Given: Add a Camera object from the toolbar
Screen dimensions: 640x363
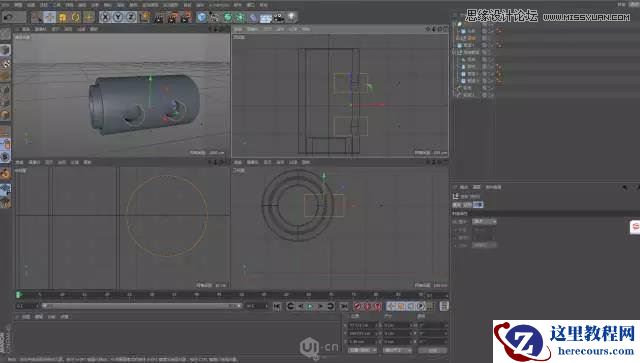Looking at the screenshot, I should pyautogui.click(x=278, y=17).
